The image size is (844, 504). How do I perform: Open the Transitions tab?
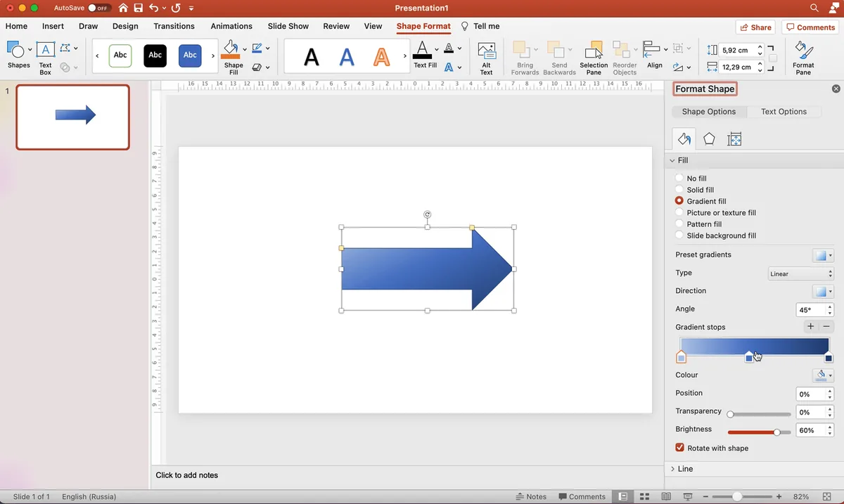pos(174,26)
